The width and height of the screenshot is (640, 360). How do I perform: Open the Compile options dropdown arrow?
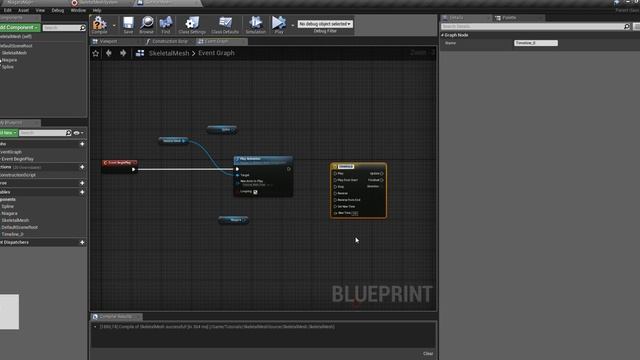114,25
